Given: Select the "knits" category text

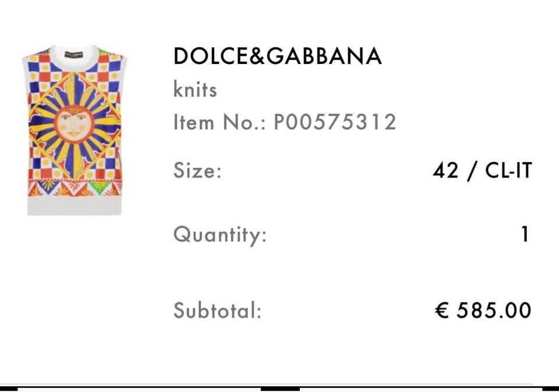Looking at the screenshot, I should click(x=195, y=90).
